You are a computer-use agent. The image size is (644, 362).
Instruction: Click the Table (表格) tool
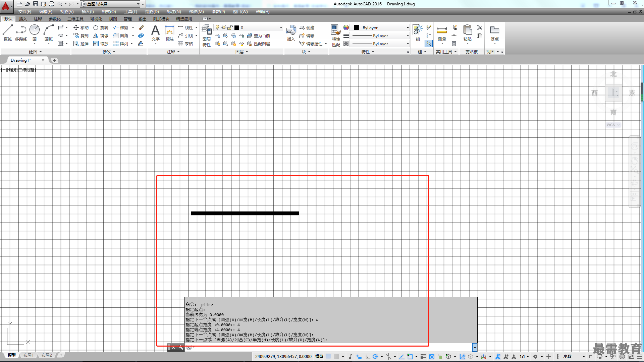(x=185, y=44)
